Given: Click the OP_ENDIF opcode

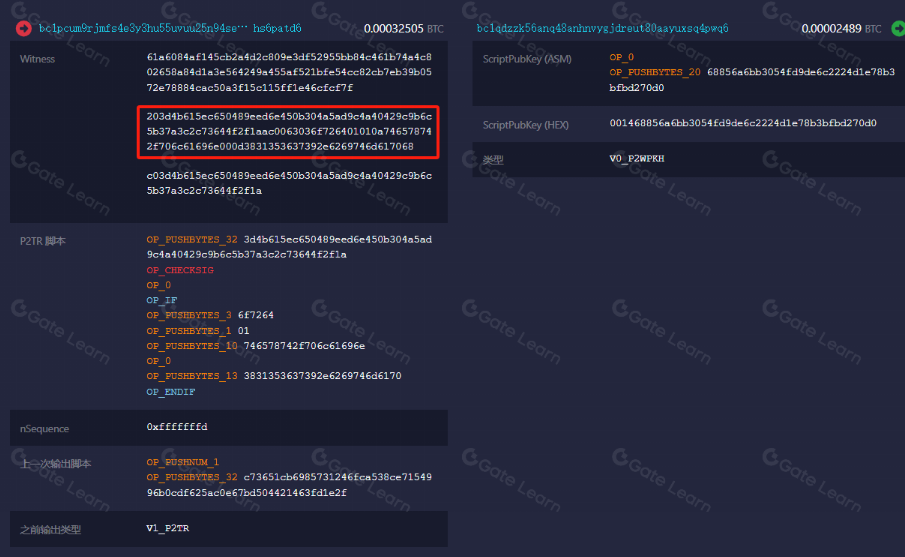Looking at the screenshot, I should (171, 391).
